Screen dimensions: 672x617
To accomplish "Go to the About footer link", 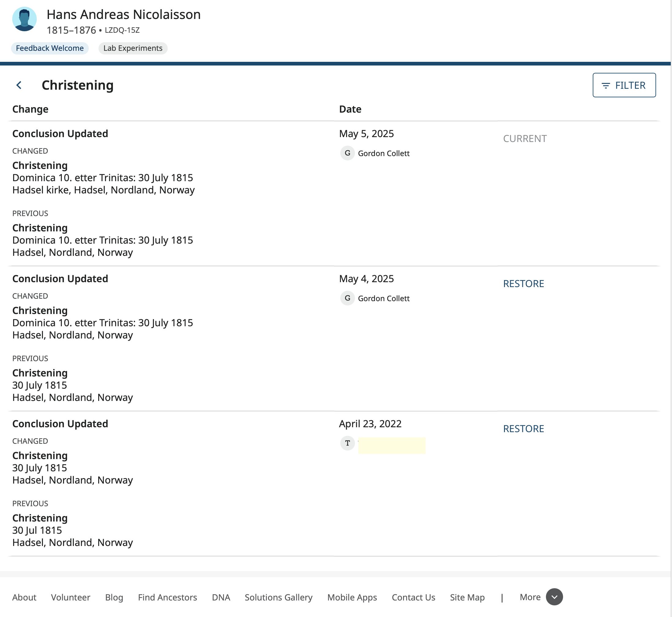I will (24, 597).
